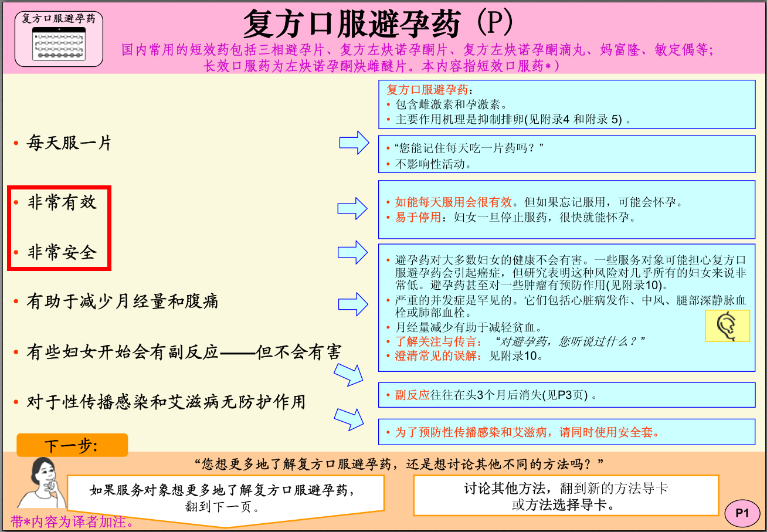Screen dimensions: 767x532
Task: Click the arrow next to 非常有效
Action: 352,208
